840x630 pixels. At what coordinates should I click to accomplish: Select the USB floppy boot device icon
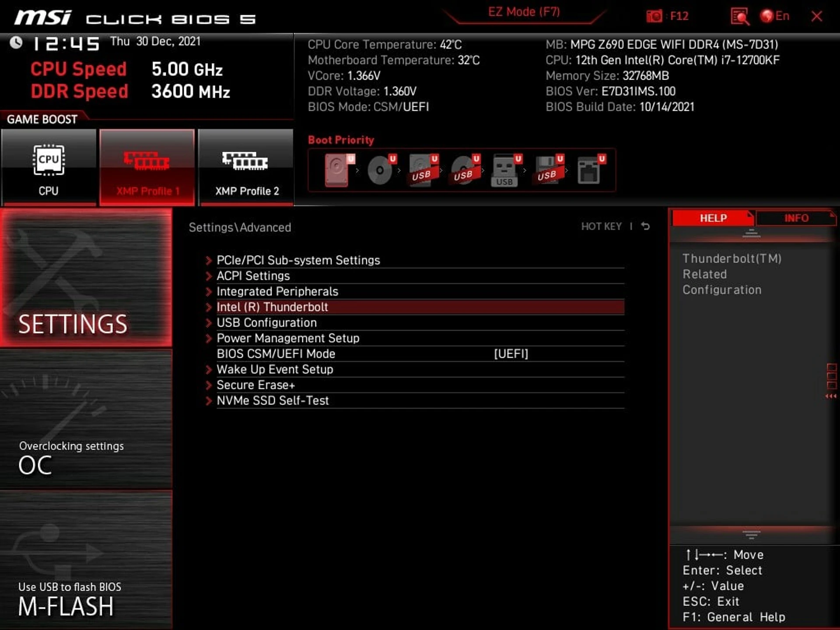(x=548, y=170)
